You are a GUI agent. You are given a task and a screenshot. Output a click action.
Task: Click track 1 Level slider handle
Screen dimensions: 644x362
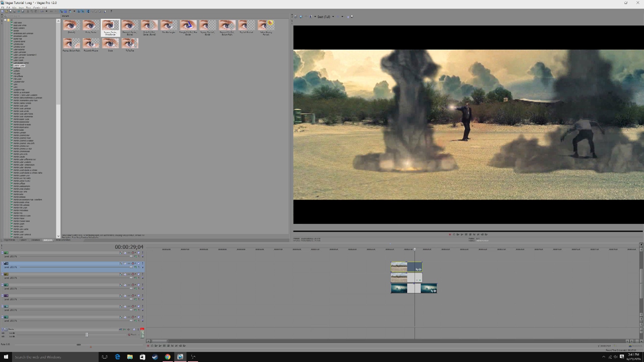[x=131, y=256]
